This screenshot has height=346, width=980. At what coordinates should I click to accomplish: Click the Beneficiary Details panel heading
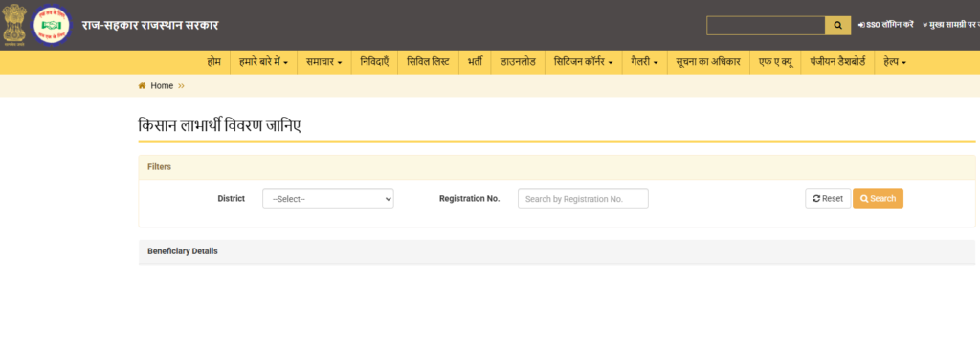pyautogui.click(x=183, y=251)
